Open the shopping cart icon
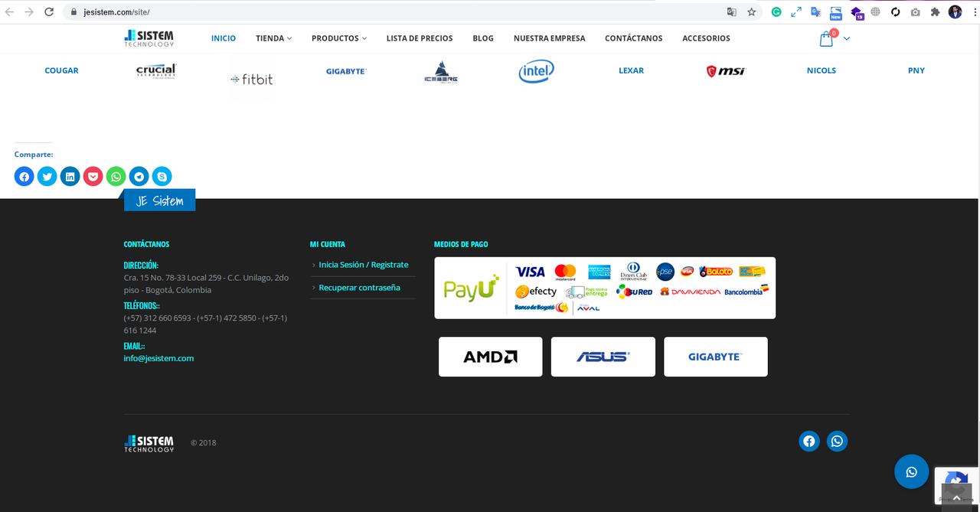This screenshot has height=512, width=980. [827, 38]
